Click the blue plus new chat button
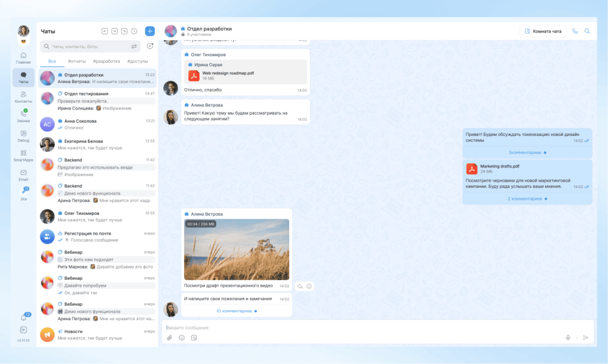This screenshot has width=608, height=364. (x=150, y=31)
